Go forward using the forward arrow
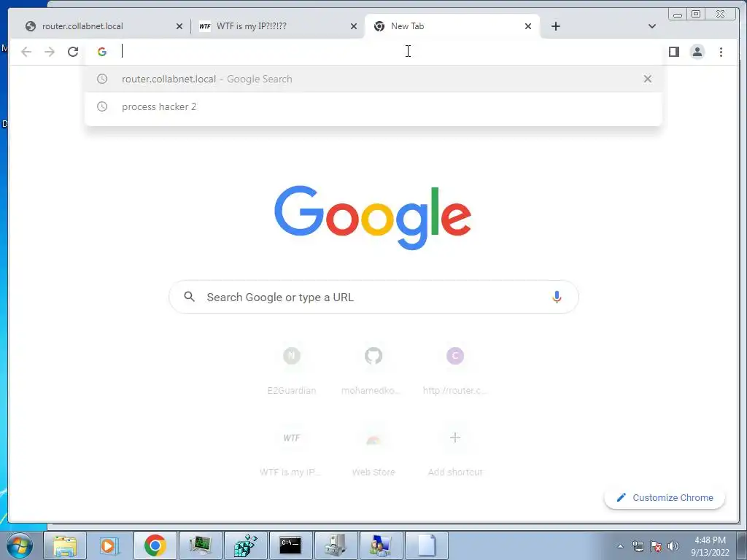 tap(50, 52)
